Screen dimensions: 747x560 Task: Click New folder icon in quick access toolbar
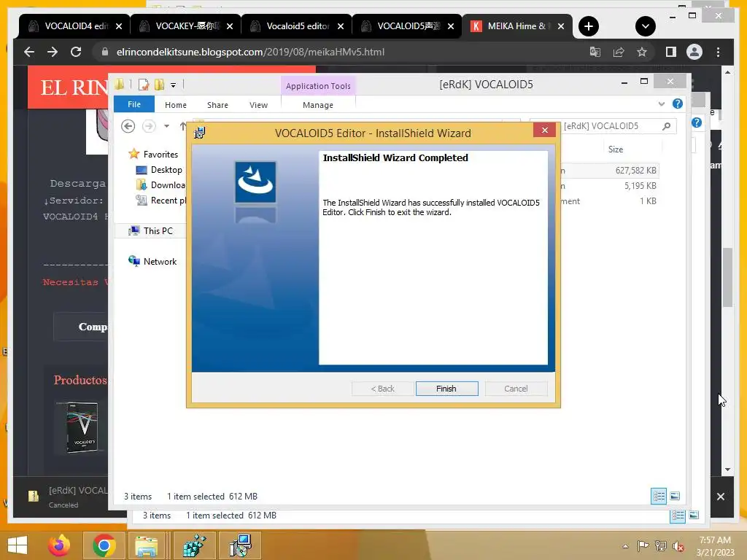click(x=159, y=85)
